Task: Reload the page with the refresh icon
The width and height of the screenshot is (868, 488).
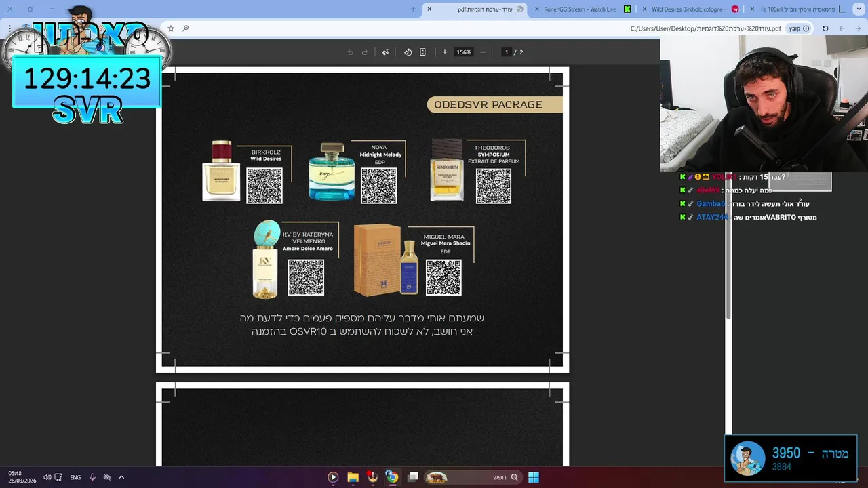Action: 825,28
